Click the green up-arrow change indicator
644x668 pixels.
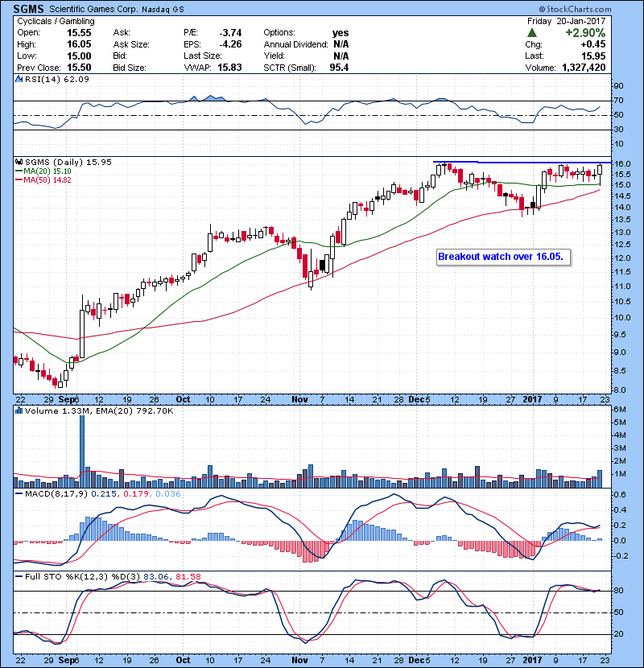[531, 33]
